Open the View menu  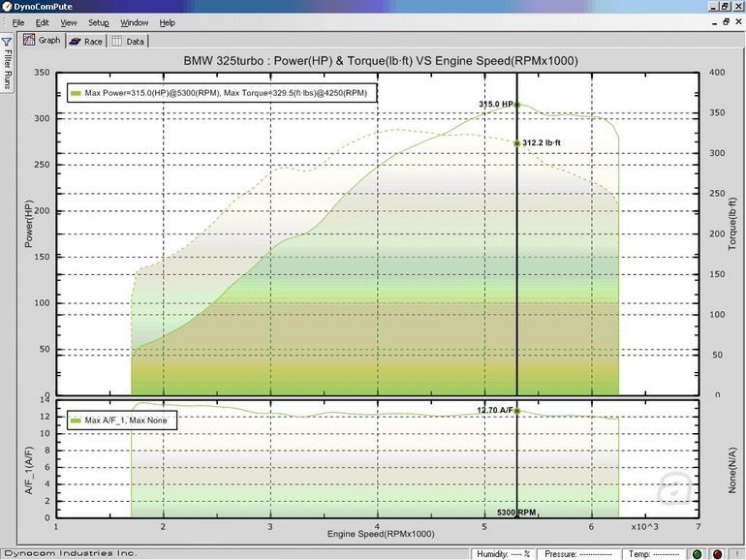tap(69, 22)
